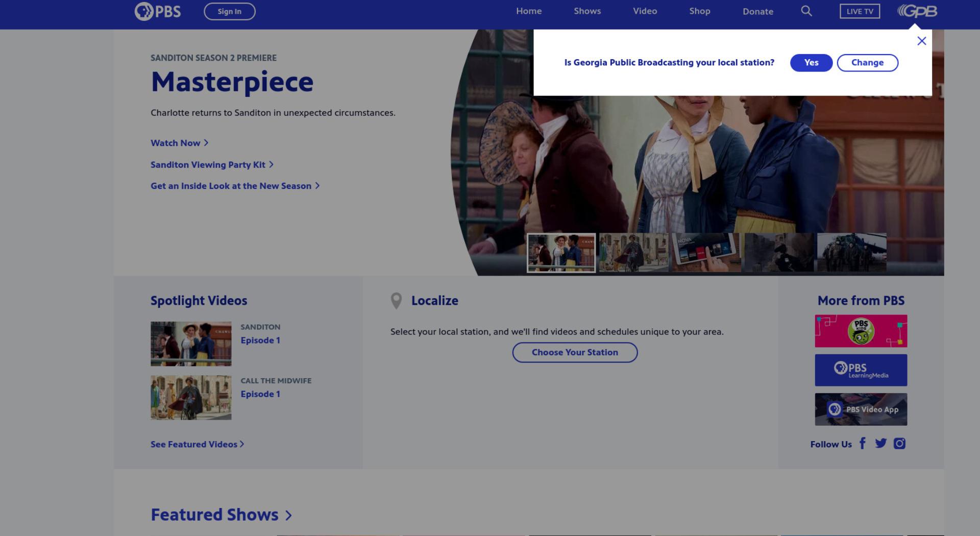Click the Sign In button
The width and height of the screenshot is (980, 536).
click(230, 11)
